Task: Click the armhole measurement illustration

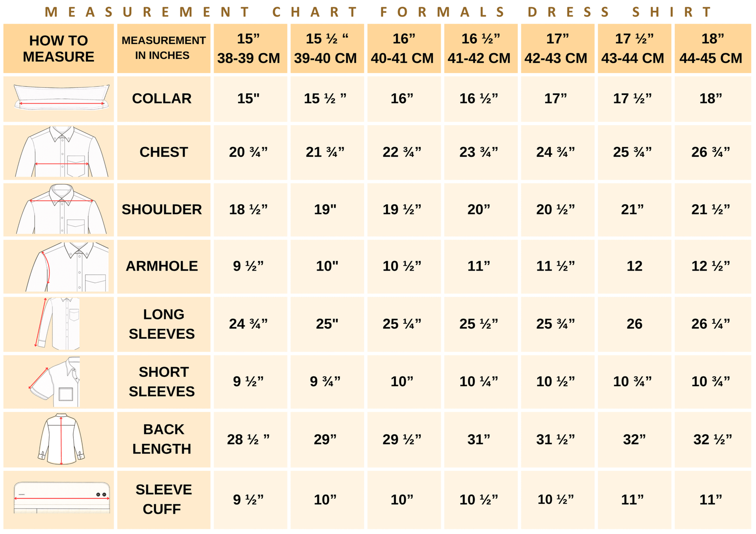Action: tap(67, 266)
